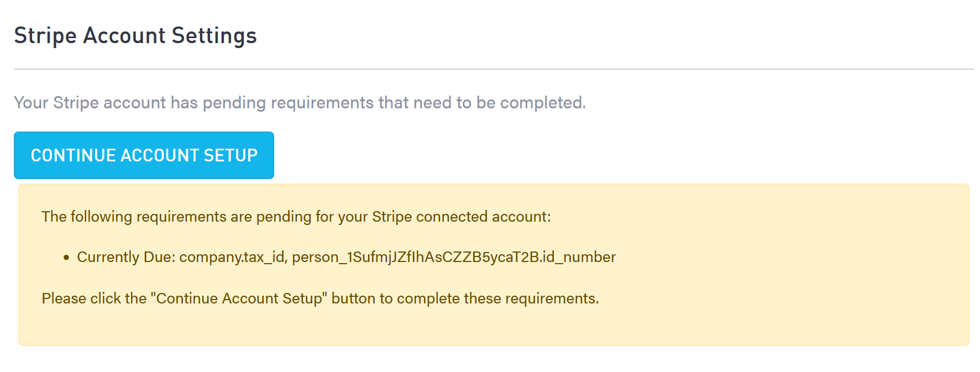980x372 pixels.
Task: Click the bullet point before Currently Due
Action: tap(66, 258)
